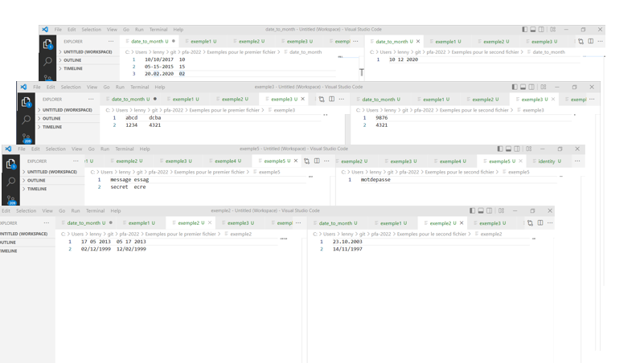
Task: Open Explorer more actions ellipsis in exemple3 window
Action: (90, 100)
